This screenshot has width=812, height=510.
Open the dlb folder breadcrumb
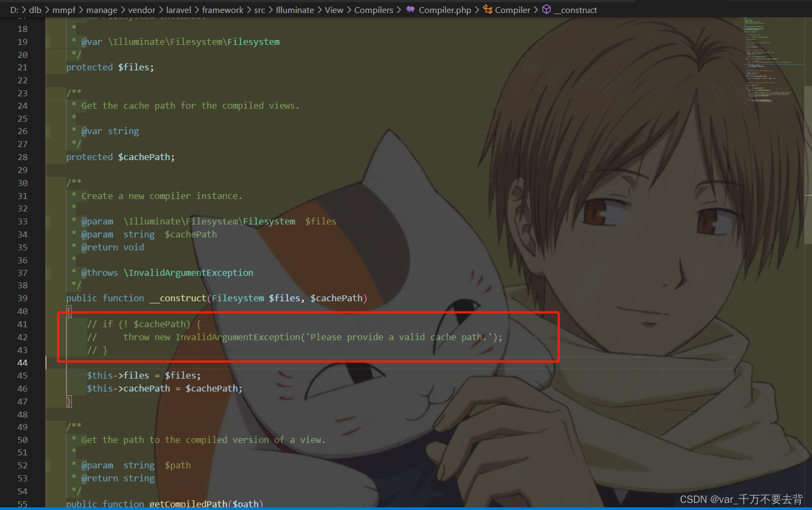[x=35, y=10]
